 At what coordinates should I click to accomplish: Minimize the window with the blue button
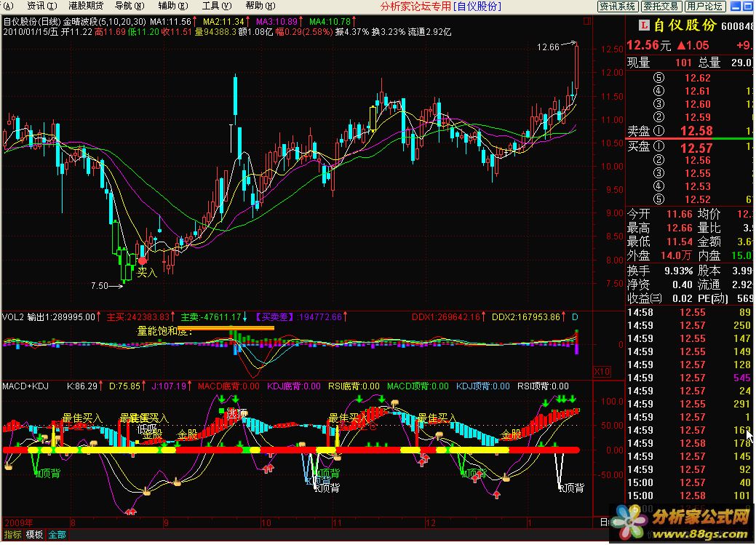[736, 7]
